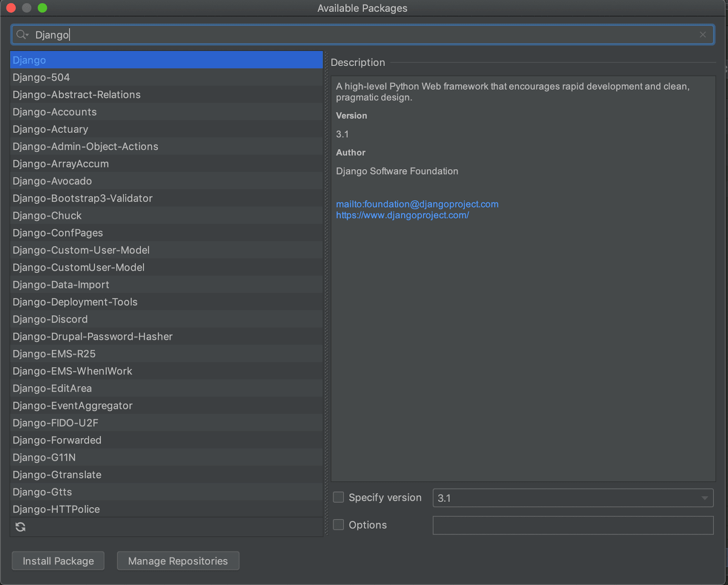Click the Install Package button
728x585 pixels.
(58, 561)
